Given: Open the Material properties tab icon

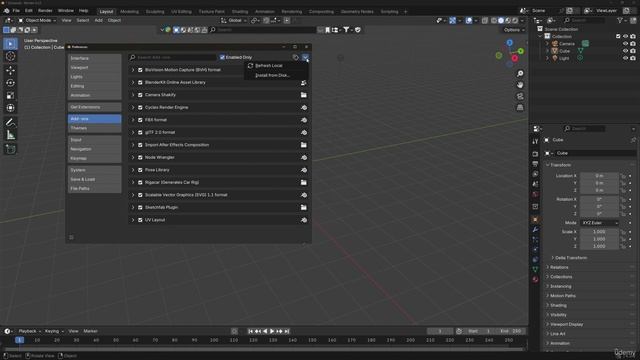Looking at the screenshot, I should (x=536, y=280).
